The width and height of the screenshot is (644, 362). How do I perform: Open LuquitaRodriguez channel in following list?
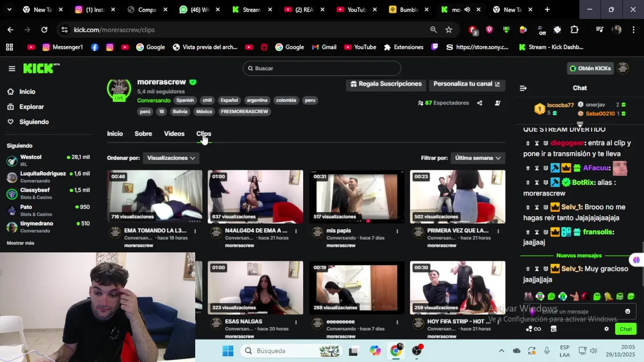tap(48, 177)
